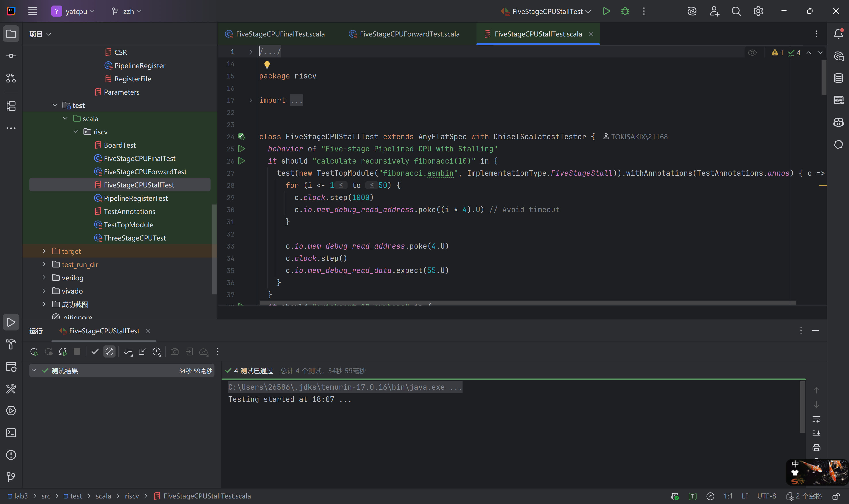Click the Debug bug icon
Screen dimensions: 849x504
click(625, 11)
